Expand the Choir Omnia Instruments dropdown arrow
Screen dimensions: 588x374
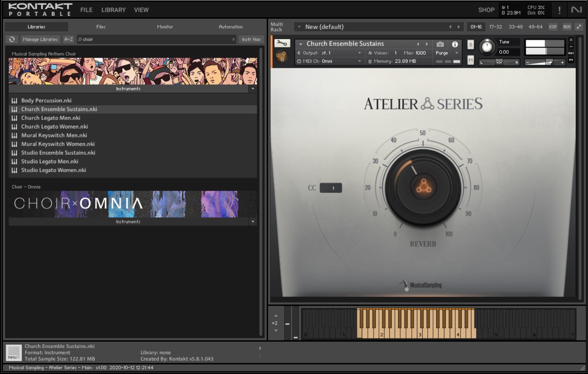tap(253, 222)
